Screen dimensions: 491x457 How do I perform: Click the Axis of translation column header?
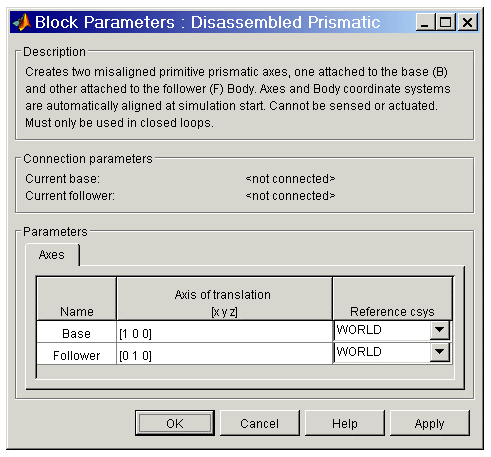click(x=224, y=299)
